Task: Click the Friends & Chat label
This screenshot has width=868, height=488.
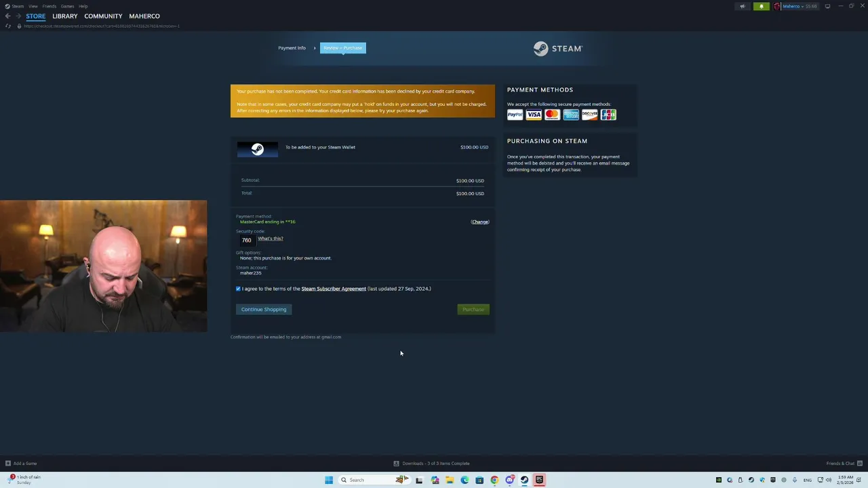Action: tap(840, 464)
